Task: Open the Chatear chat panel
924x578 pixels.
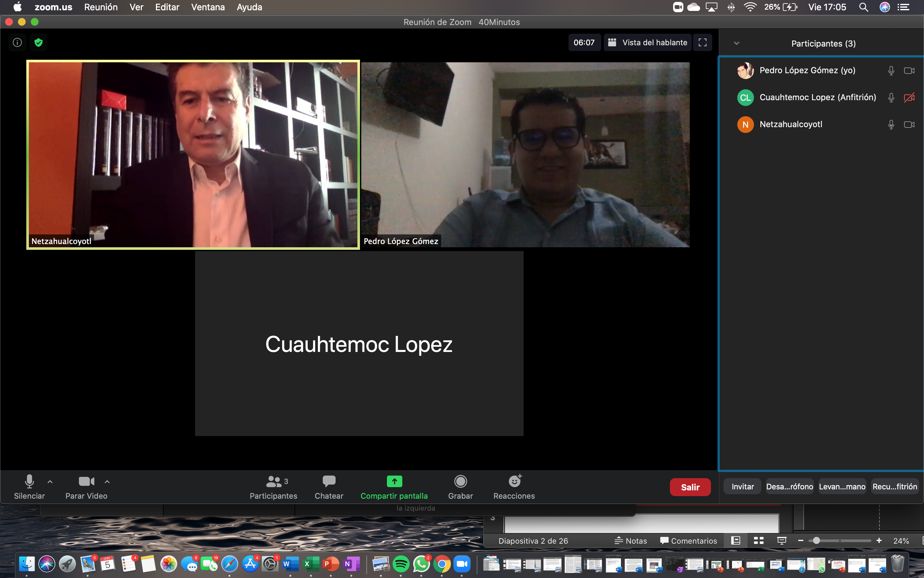Action: click(x=329, y=487)
